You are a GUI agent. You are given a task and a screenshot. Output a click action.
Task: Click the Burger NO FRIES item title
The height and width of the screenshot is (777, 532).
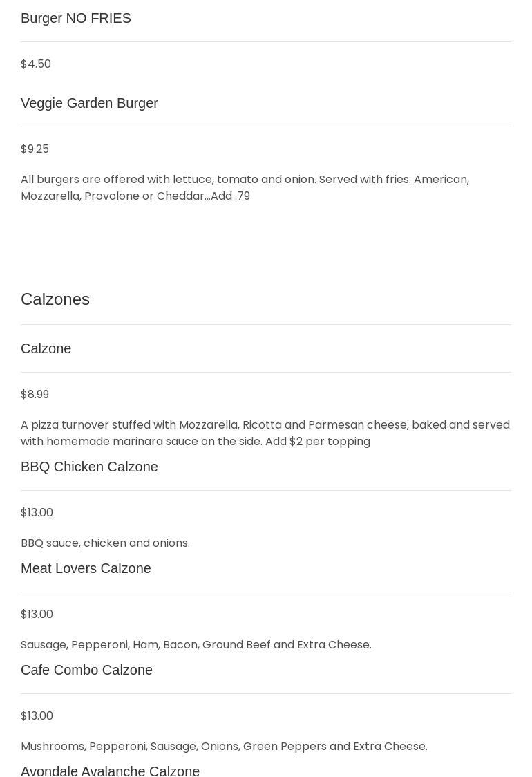pos(76,18)
